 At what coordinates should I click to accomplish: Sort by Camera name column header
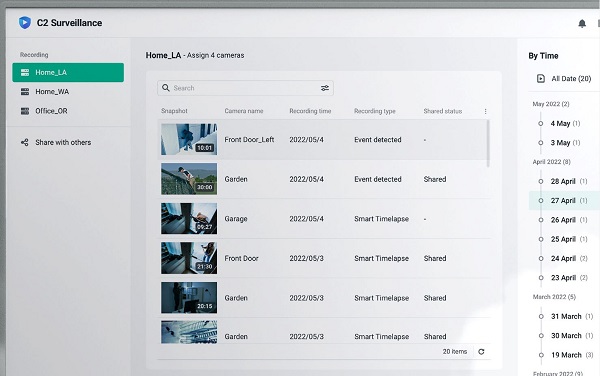pyautogui.click(x=244, y=111)
